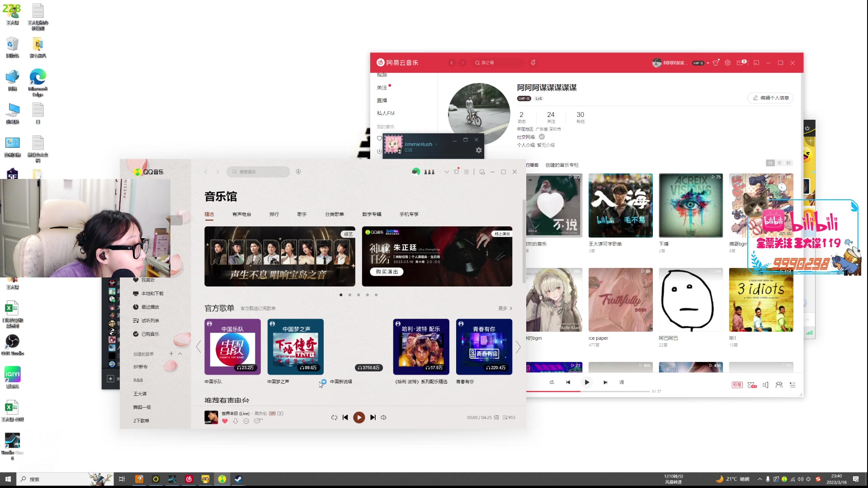Viewport: 868px width, 488px height.
Task: Expand NetEase account dropdown arrow
Action: pyautogui.click(x=708, y=63)
